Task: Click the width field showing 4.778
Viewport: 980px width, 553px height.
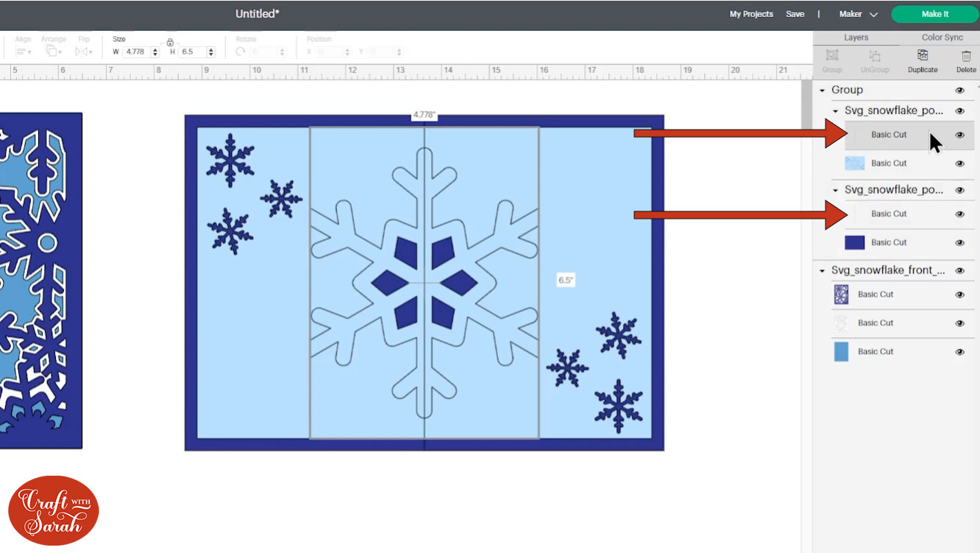Action: click(136, 52)
